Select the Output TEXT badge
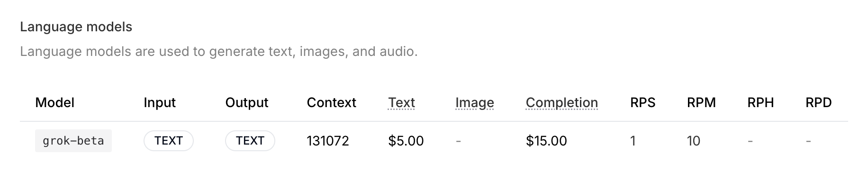The height and width of the screenshot is (182, 868). [x=250, y=141]
